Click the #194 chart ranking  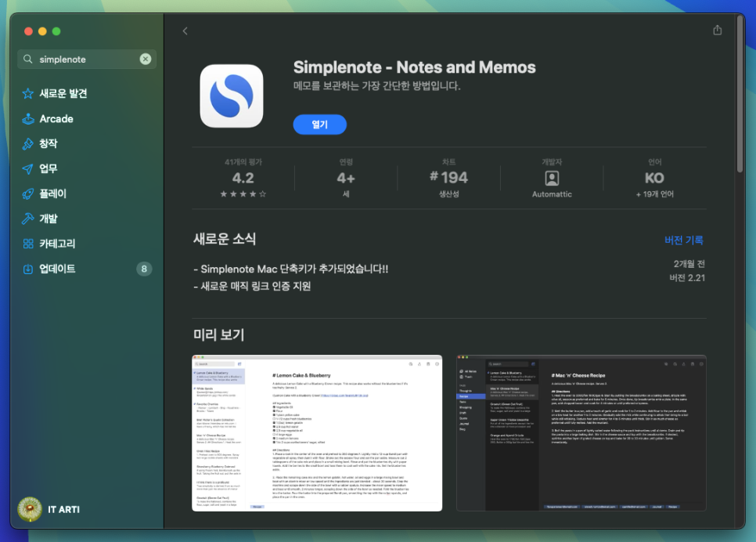449,178
